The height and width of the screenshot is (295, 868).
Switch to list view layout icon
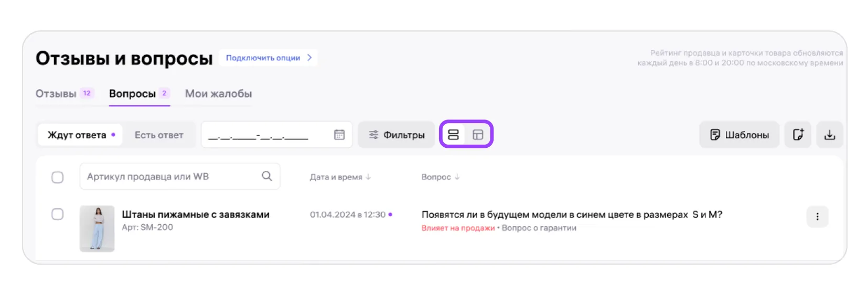point(453,135)
